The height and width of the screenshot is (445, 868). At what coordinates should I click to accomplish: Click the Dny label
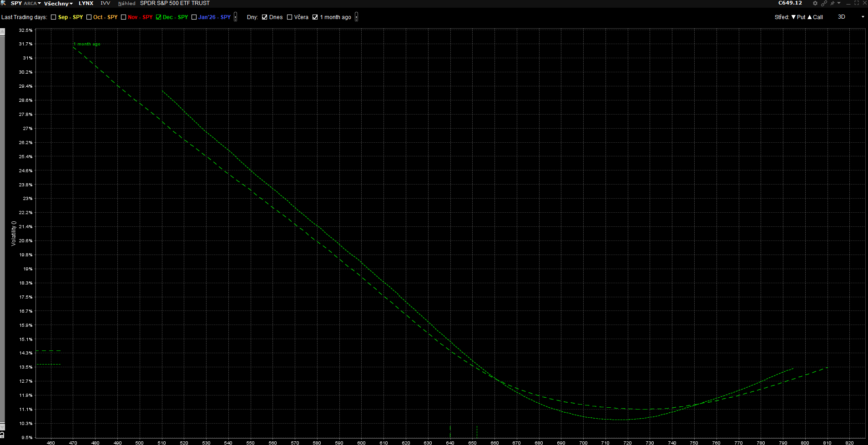[x=252, y=17]
